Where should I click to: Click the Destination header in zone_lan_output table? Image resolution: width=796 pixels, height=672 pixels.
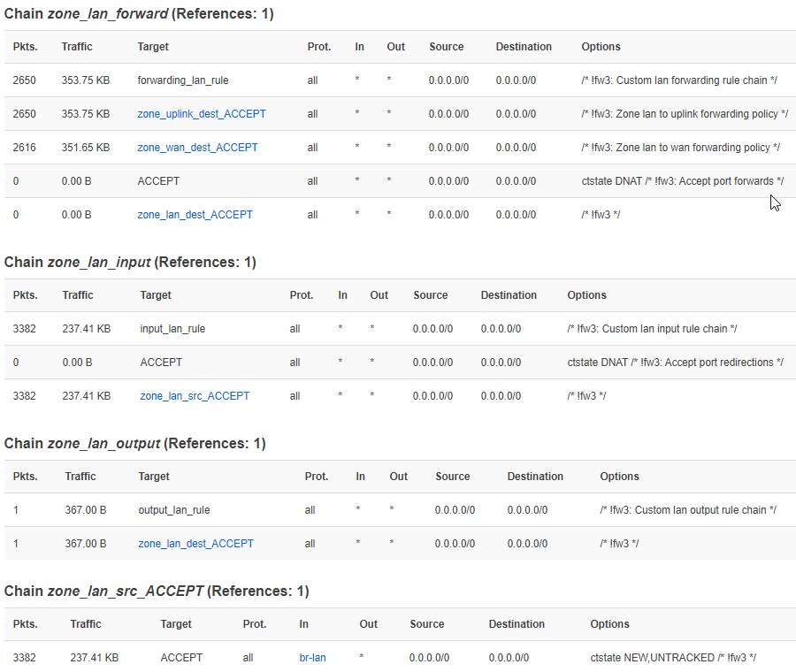(x=535, y=477)
